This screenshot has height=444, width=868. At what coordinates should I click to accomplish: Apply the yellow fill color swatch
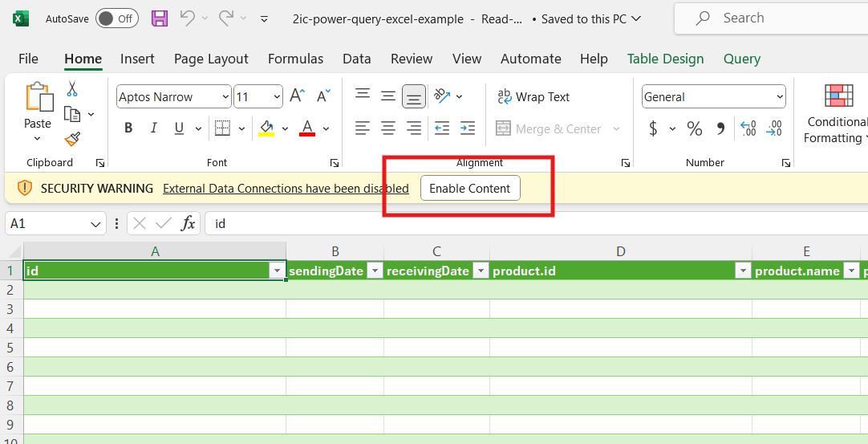point(266,128)
